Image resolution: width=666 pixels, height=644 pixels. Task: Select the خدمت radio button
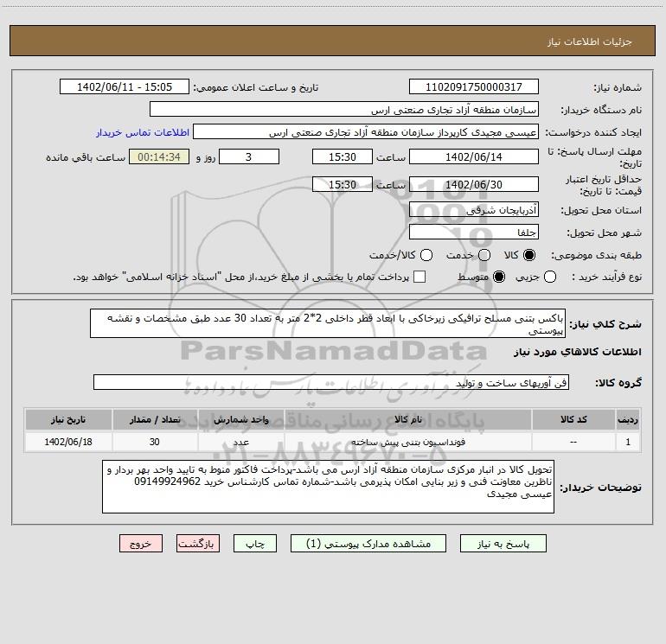[x=484, y=255]
